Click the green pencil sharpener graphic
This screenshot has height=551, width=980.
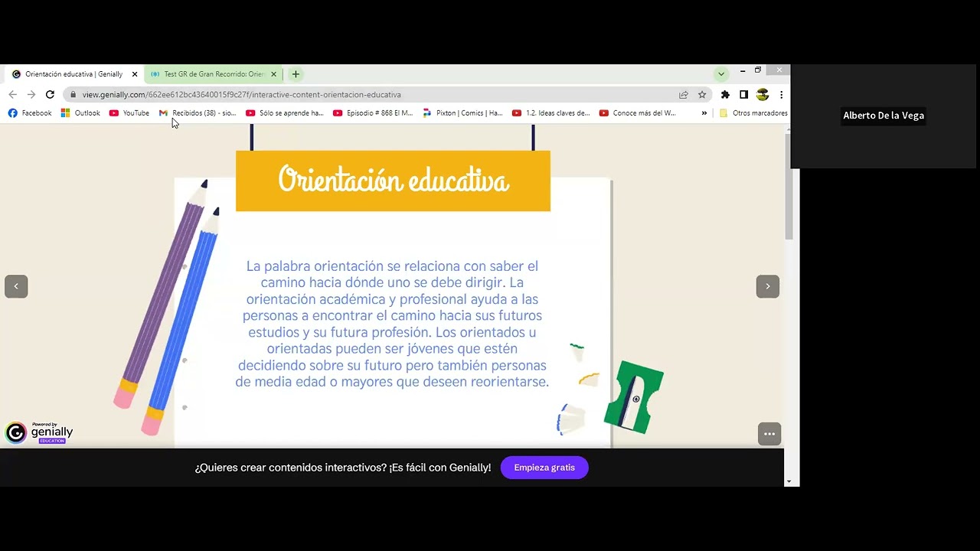[x=634, y=397]
